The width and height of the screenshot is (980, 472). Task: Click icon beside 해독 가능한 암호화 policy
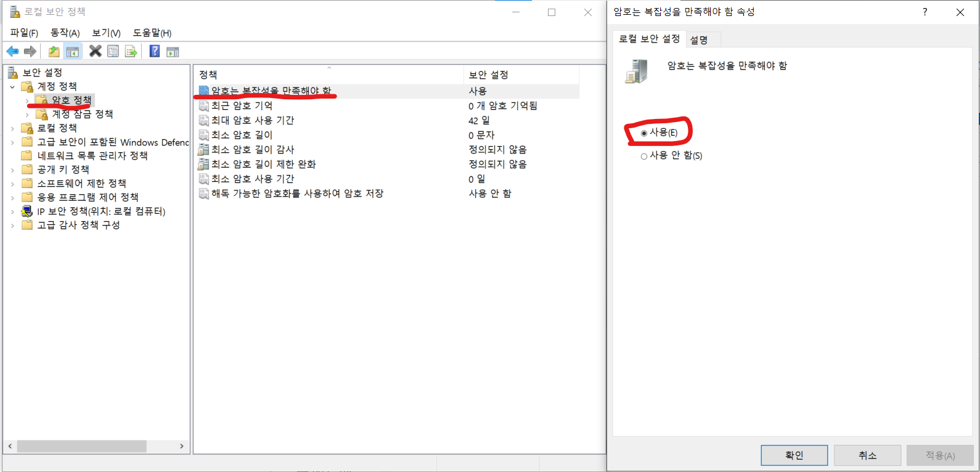click(x=203, y=193)
